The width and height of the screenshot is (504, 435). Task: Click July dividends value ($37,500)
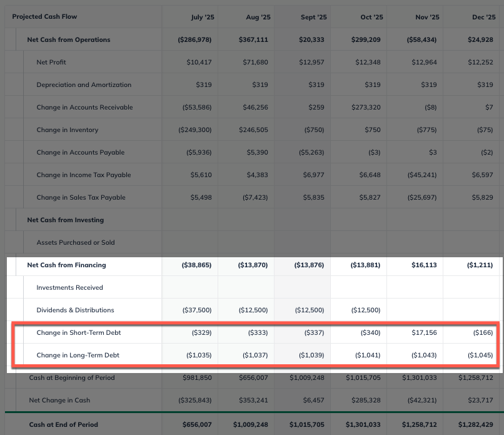[x=197, y=310]
